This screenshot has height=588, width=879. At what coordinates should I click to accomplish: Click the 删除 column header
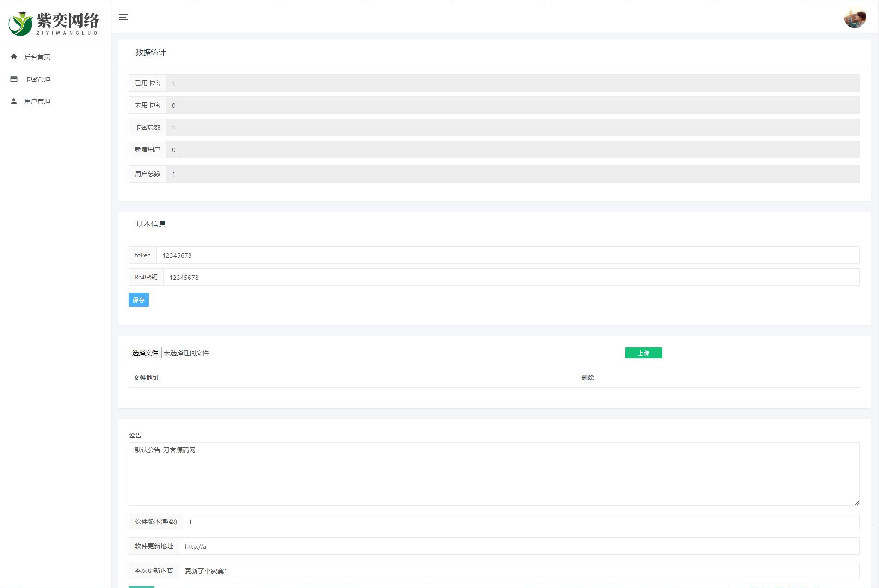pyautogui.click(x=587, y=378)
